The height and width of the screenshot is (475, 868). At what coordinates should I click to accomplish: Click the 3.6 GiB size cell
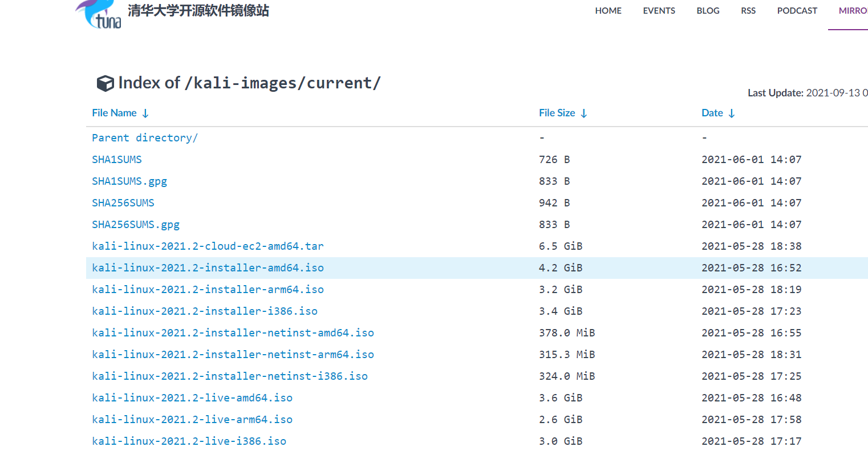pos(561,398)
